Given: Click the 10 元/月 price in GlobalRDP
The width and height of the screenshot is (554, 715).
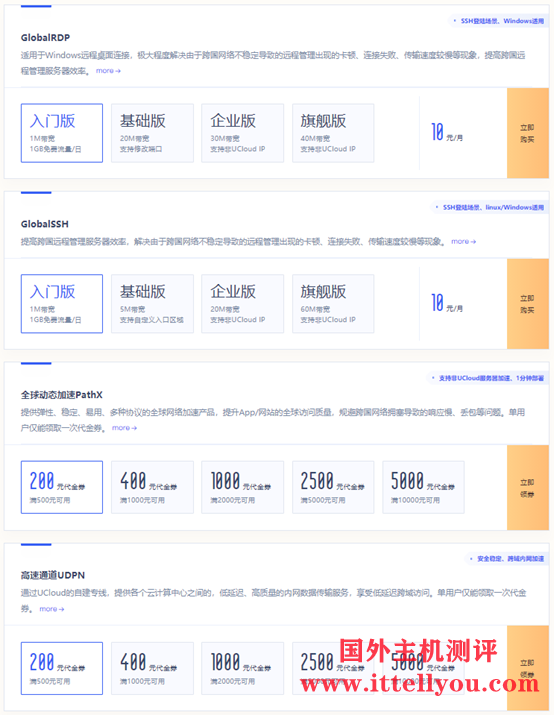Looking at the screenshot, I should (447, 133).
